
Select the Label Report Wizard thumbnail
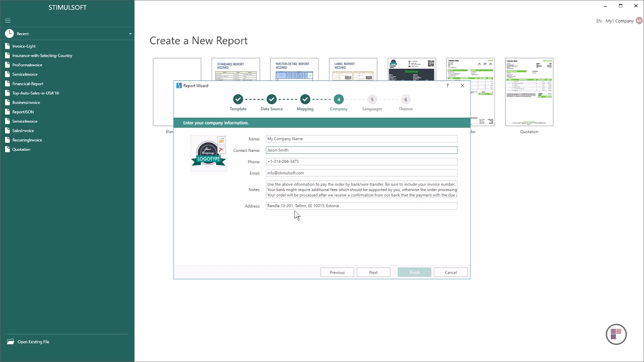pyautogui.click(x=353, y=70)
